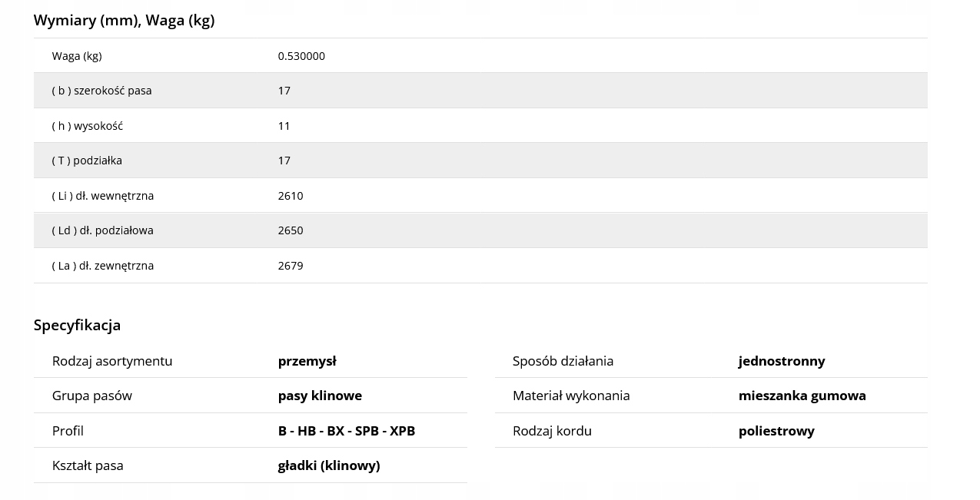This screenshot has height=500, width=980.
Task: Click the weight value 0.530000
Action: [x=301, y=56]
